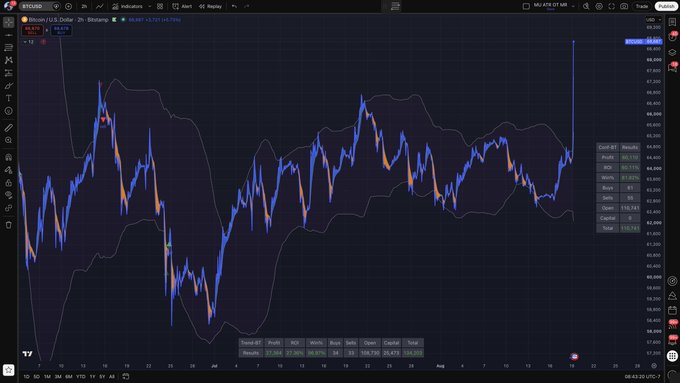The image size is (680, 383).
Task: Toggle lock all drawings
Action: click(9, 183)
